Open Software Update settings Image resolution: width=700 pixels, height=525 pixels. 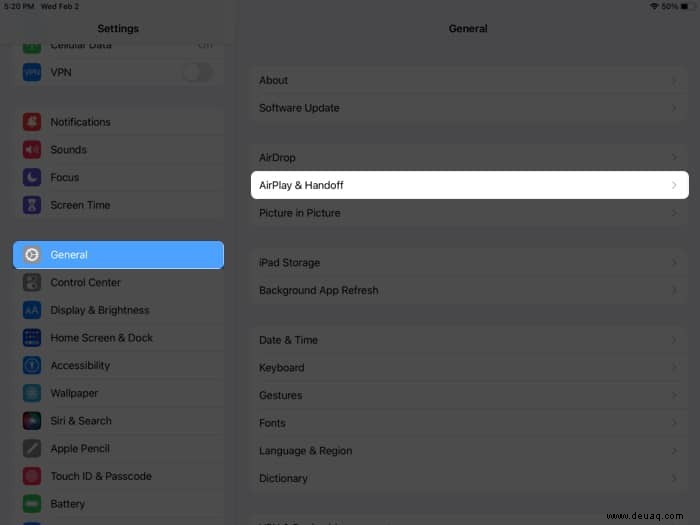[x=470, y=108]
